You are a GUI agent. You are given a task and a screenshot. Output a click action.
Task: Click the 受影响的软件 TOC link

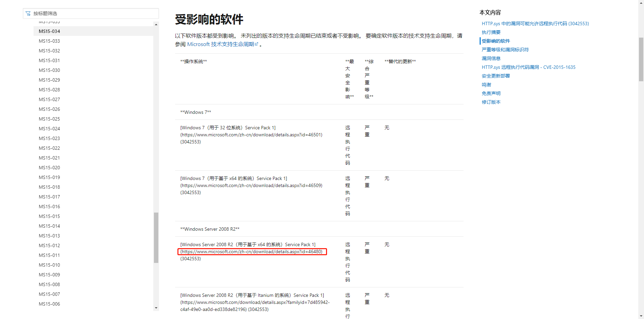(x=496, y=41)
